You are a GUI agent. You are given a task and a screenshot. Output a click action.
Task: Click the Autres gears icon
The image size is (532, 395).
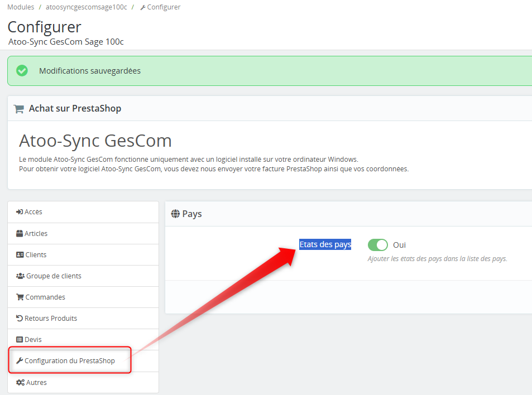[x=20, y=383]
